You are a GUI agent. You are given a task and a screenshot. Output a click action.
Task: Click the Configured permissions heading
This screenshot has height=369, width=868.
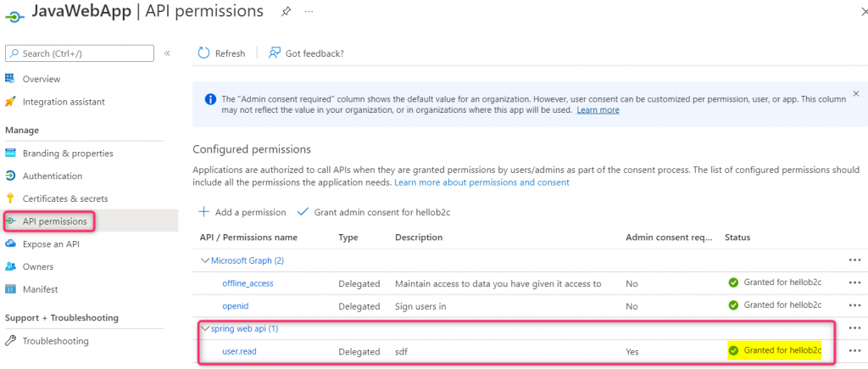[x=252, y=149]
